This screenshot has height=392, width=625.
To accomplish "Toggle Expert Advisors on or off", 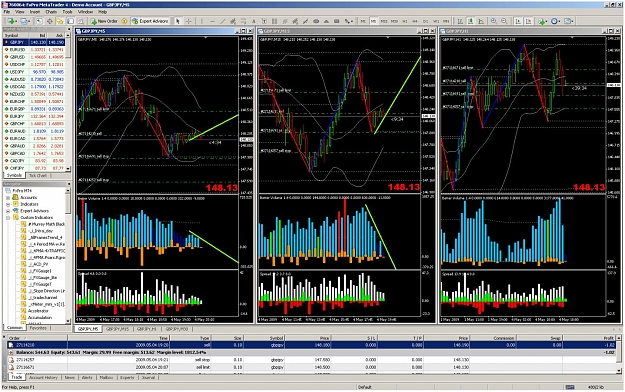I will click(x=150, y=21).
